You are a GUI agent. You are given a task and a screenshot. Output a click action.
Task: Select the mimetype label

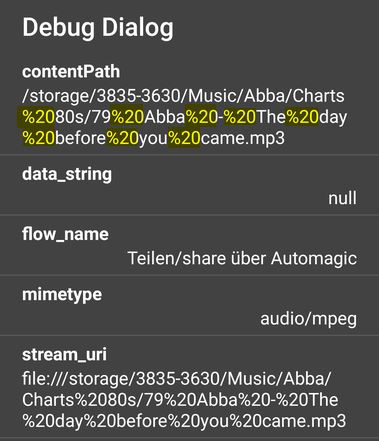pos(62,295)
